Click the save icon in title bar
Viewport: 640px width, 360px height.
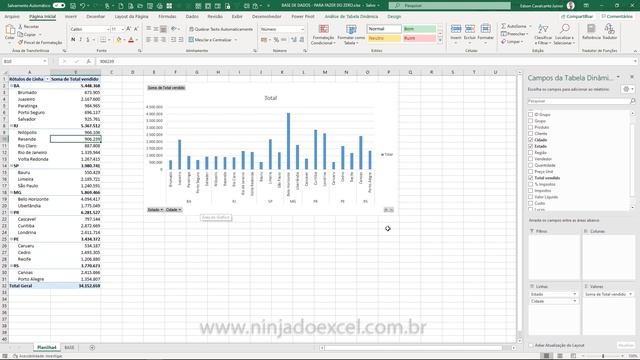(x=73, y=6)
